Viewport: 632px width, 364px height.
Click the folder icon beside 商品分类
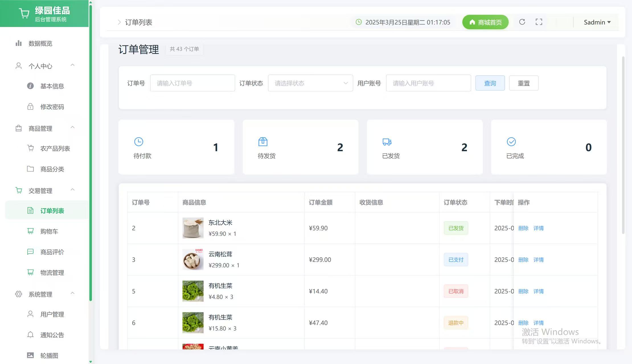pos(30,169)
